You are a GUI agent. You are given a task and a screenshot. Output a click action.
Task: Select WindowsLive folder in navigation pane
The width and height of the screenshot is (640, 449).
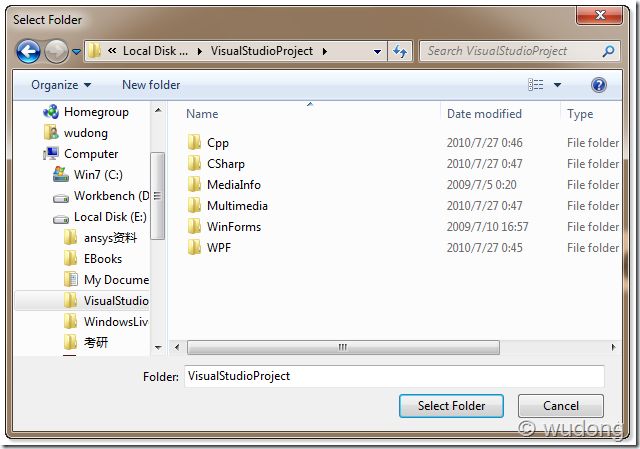coord(116,322)
